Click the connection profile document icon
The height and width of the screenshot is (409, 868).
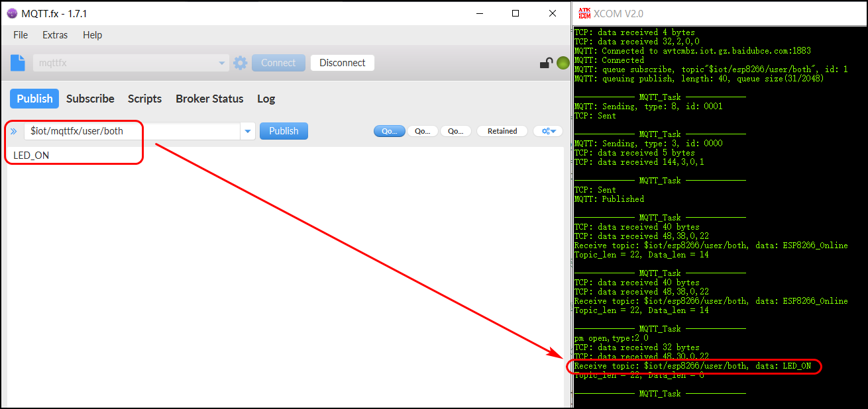point(17,63)
